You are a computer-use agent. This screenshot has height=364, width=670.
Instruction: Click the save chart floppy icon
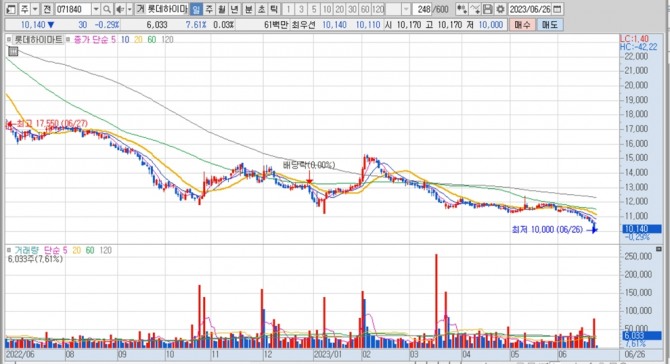(488, 9)
